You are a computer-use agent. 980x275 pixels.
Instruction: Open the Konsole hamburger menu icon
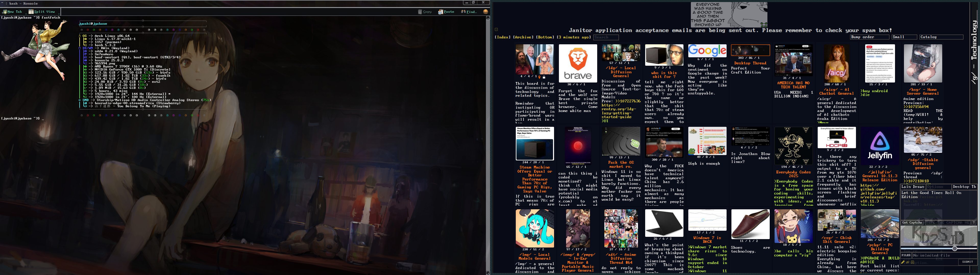click(485, 12)
